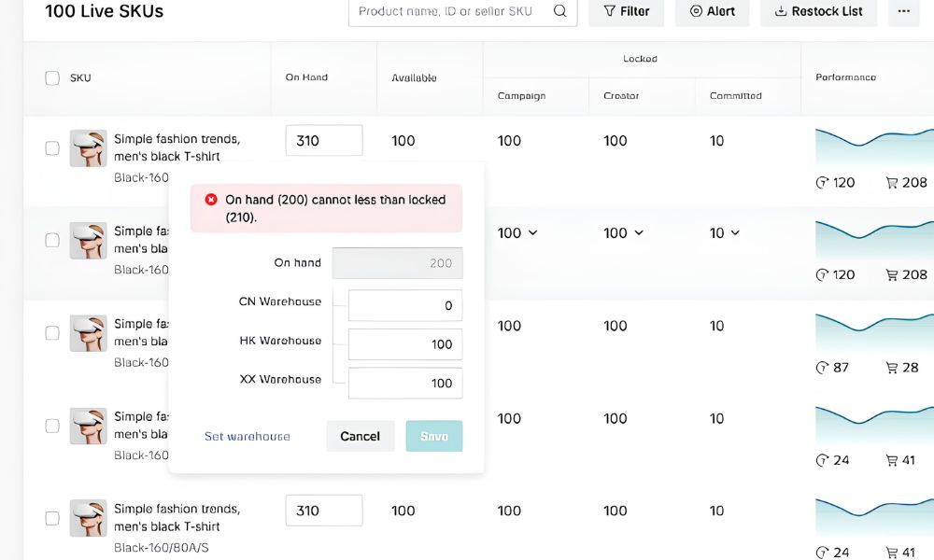Screen dimensions: 934x560
Task: Expand the Creator 100 chevron in highlighted row
Action: pos(639,232)
